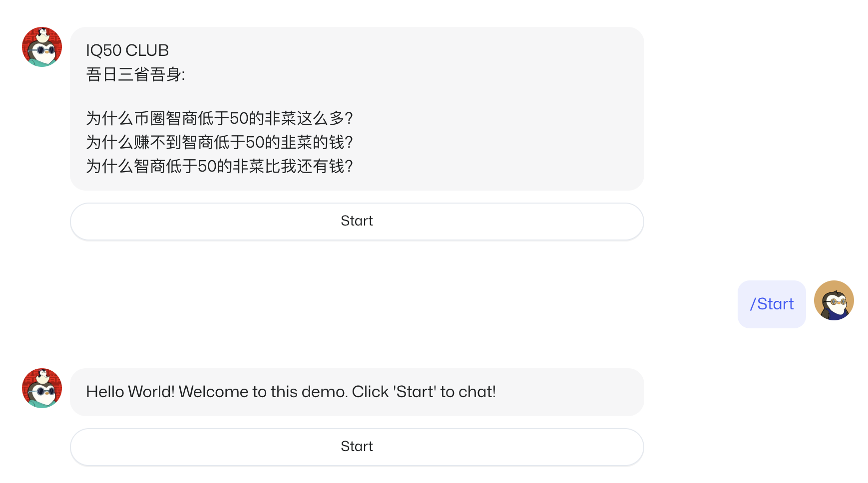Click bot avatar beside Hello World message

(x=42, y=388)
